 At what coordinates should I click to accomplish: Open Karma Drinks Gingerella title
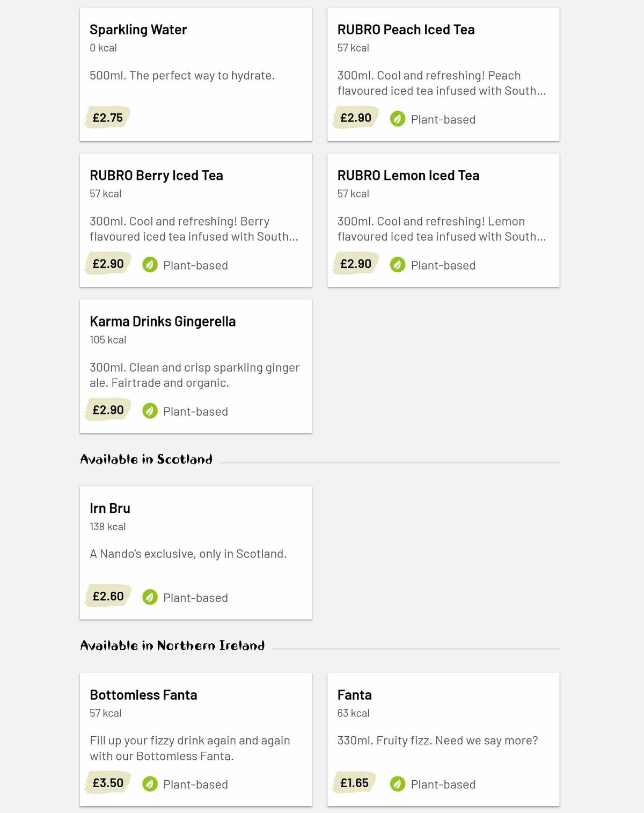163,322
